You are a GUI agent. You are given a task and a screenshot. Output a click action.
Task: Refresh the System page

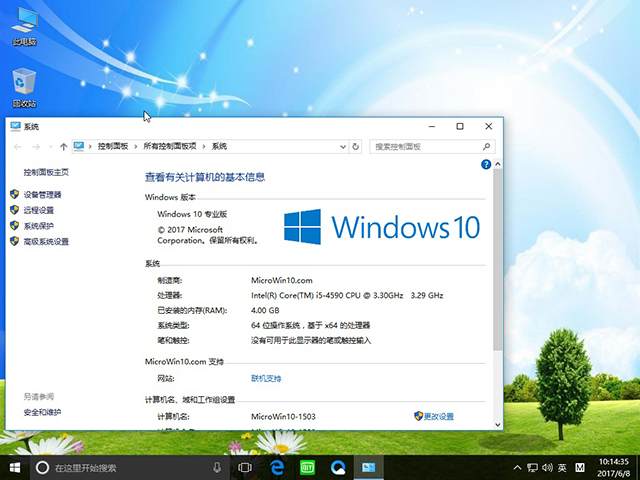click(356, 147)
